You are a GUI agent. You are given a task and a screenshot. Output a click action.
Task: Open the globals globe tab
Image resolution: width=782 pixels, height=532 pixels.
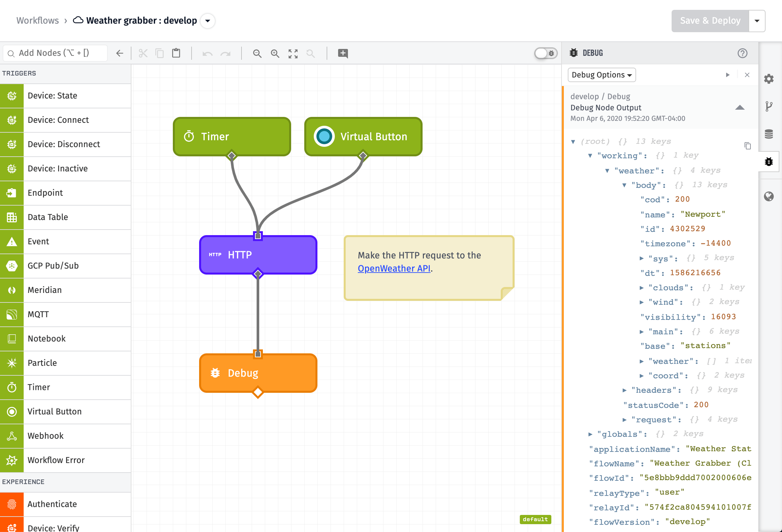(769, 196)
